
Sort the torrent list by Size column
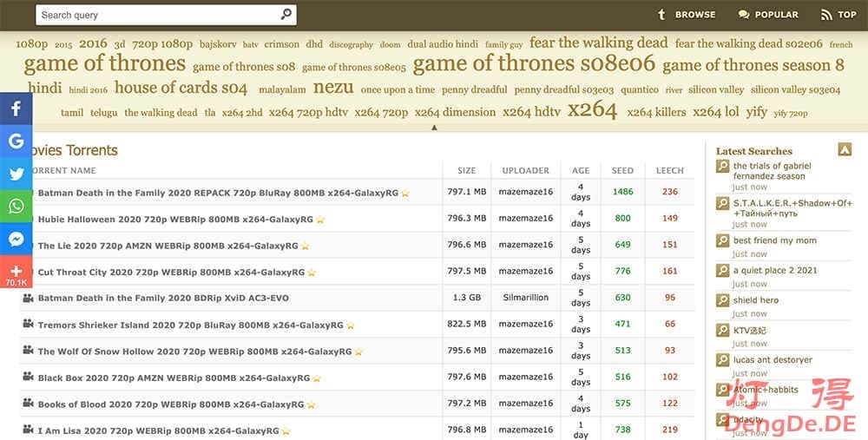click(x=466, y=170)
